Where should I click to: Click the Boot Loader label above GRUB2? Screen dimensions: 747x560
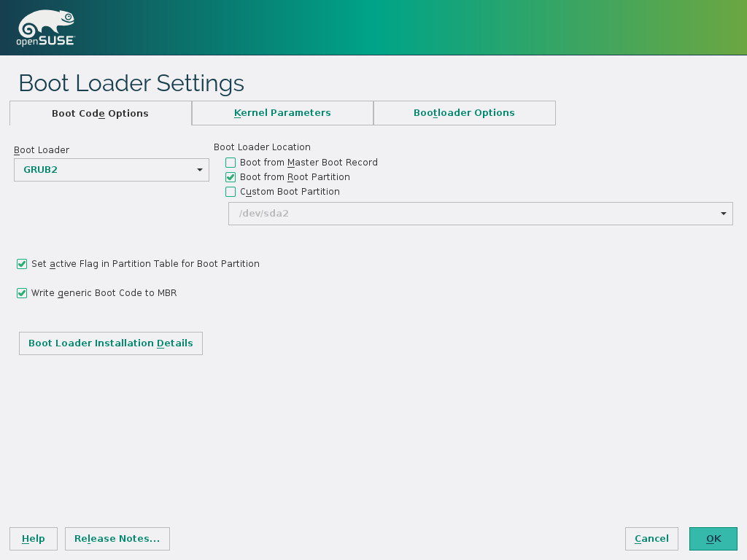coord(42,150)
